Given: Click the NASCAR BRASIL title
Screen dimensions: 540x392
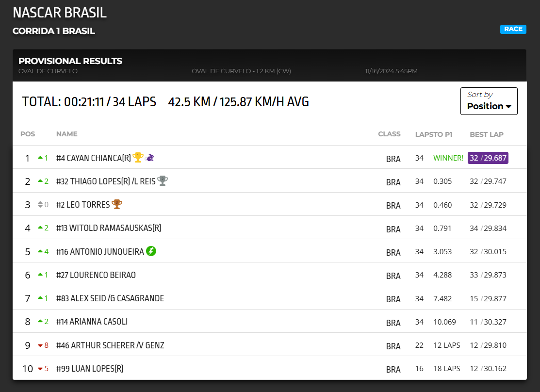Looking at the screenshot, I should point(60,13).
